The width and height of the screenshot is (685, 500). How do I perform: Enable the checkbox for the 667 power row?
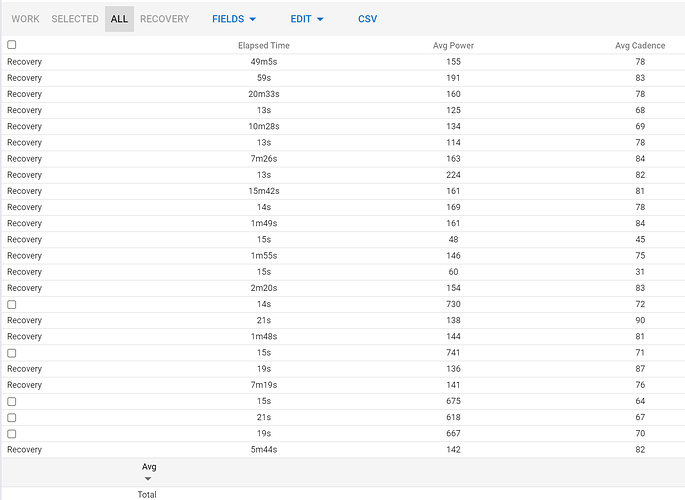[12, 434]
